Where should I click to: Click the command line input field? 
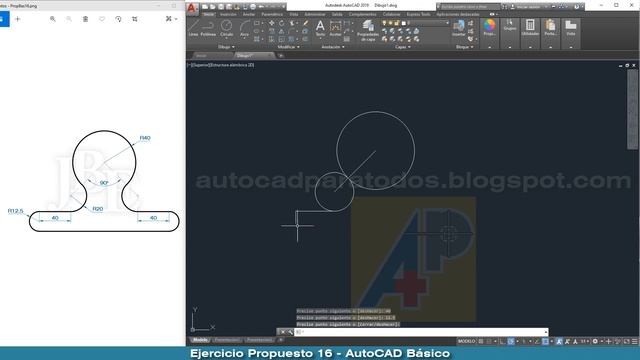click(x=420, y=332)
